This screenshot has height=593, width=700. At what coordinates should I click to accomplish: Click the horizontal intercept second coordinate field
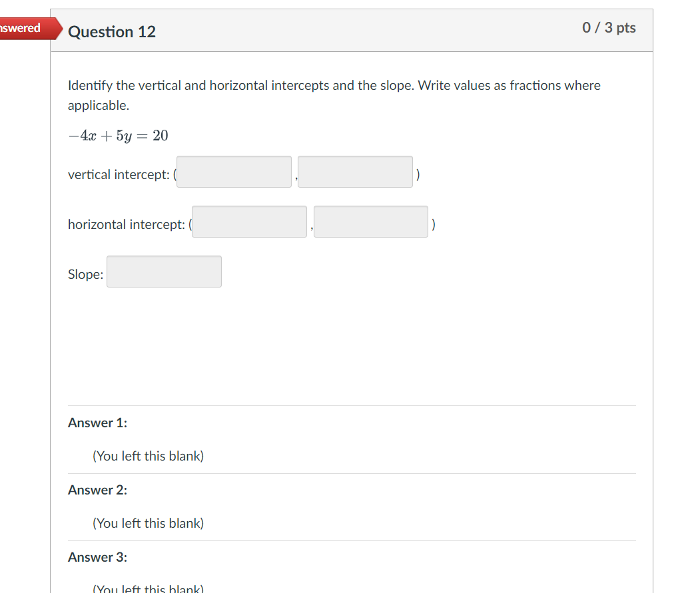tap(371, 222)
